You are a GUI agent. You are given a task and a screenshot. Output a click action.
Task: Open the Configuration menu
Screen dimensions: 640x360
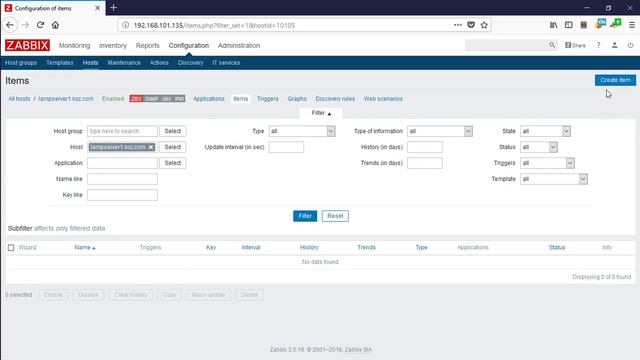[x=189, y=45]
